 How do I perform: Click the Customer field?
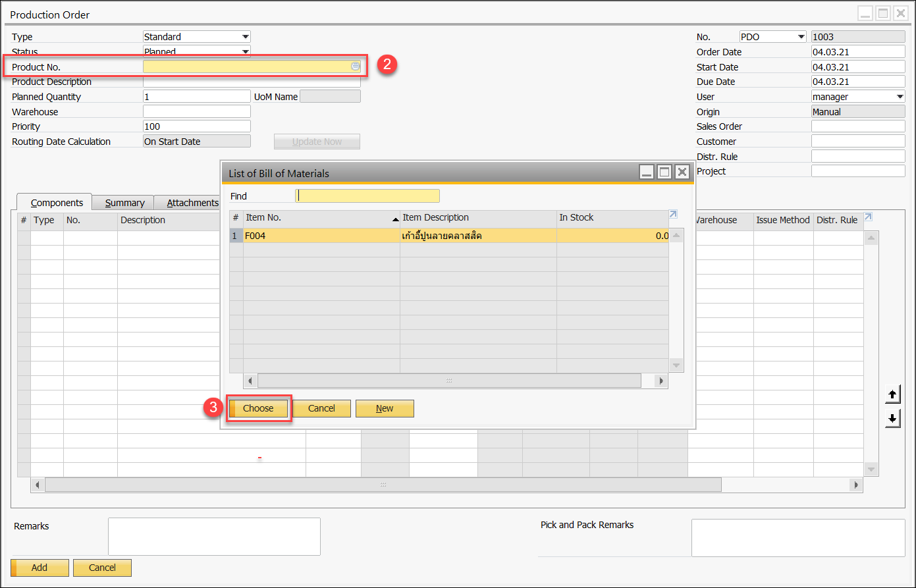[858, 141]
